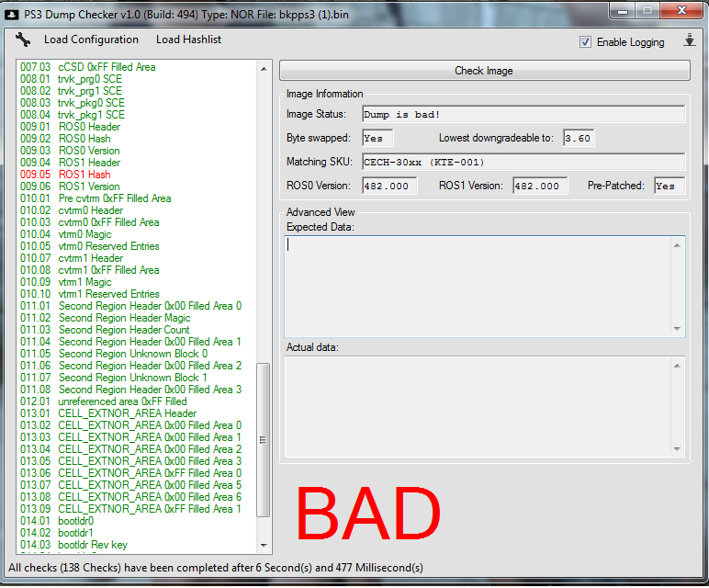This screenshot has height=588, width=709.
Task: Select 013.01 CELL_EXTNOR_AREA Header
Action: pyautogui.click(x=108, y=413)
